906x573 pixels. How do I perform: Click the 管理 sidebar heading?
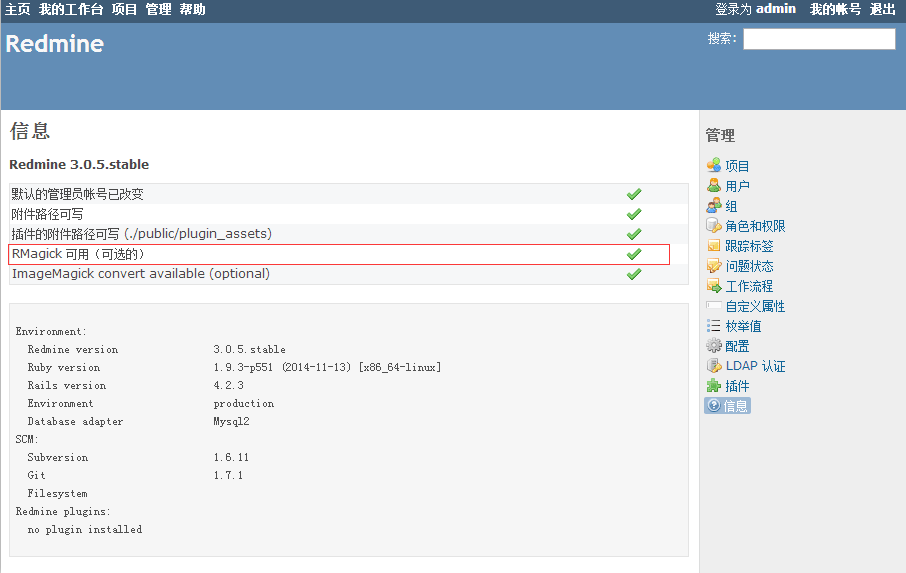(x=720, y=135)
